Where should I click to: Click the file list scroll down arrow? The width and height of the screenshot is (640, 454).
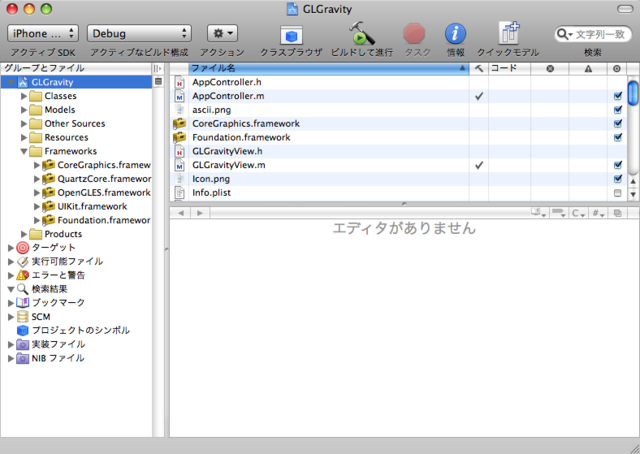tap(633, 194)
